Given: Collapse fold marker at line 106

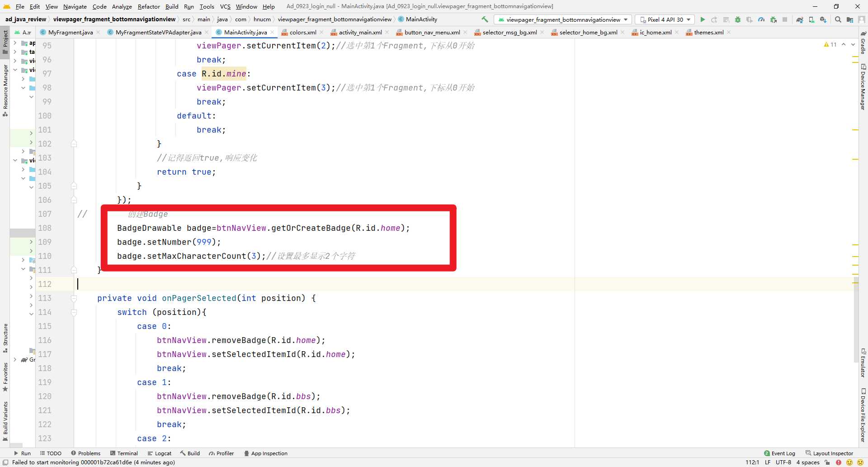Looking at the screenshot, I should click(74, 200).
